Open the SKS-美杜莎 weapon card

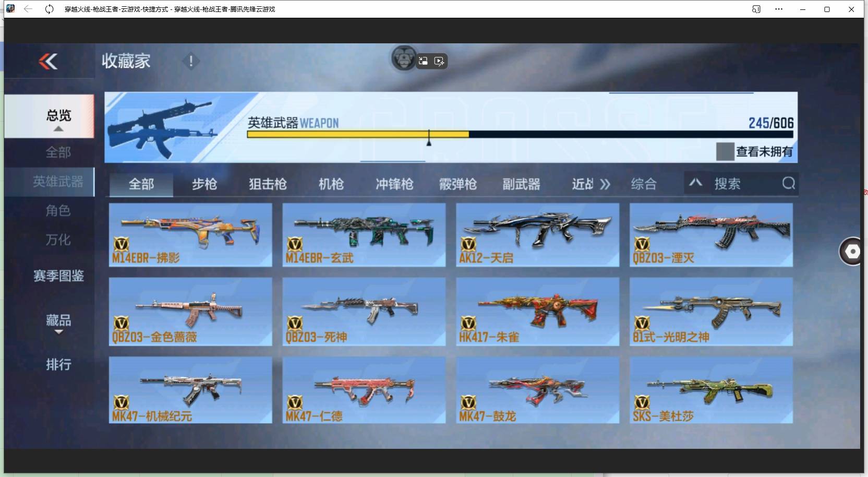click(712, 390)
